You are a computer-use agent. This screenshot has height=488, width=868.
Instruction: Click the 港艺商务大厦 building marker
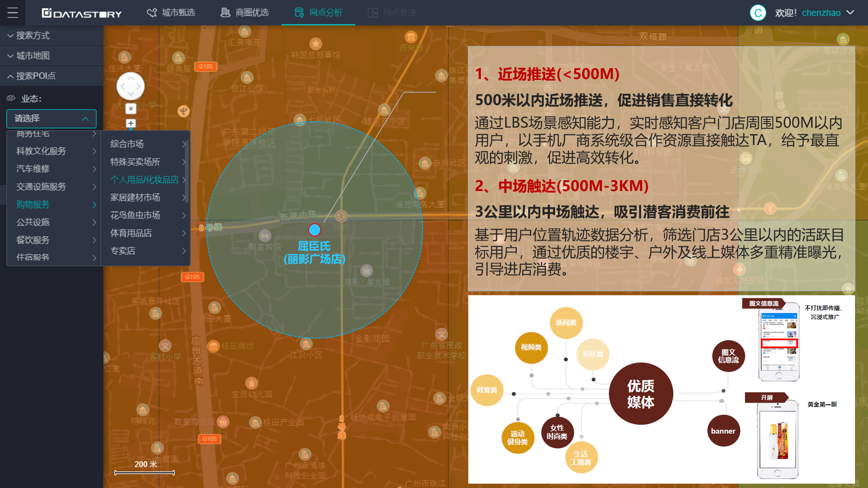tap(420, 193)
